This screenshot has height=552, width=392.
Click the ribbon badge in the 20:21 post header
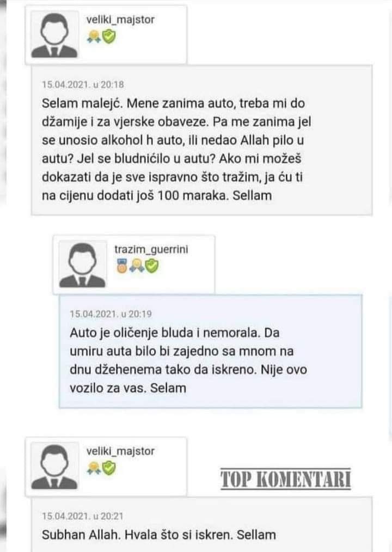point(94,467)
